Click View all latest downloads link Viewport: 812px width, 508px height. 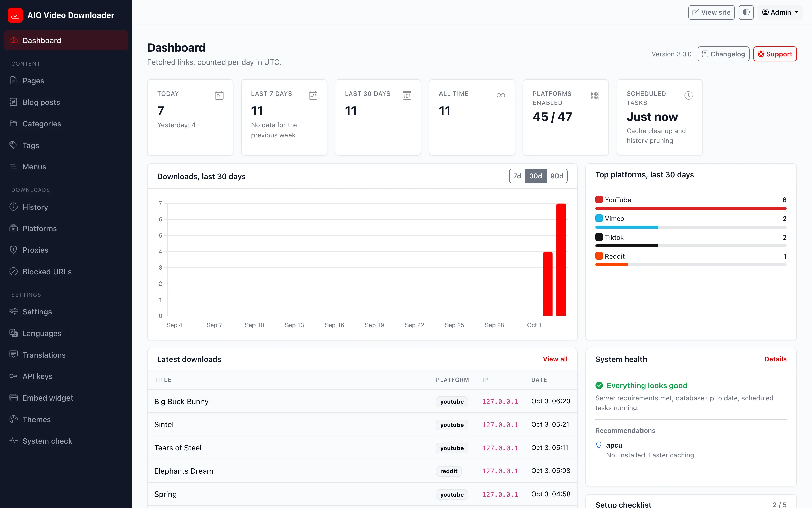555,359
